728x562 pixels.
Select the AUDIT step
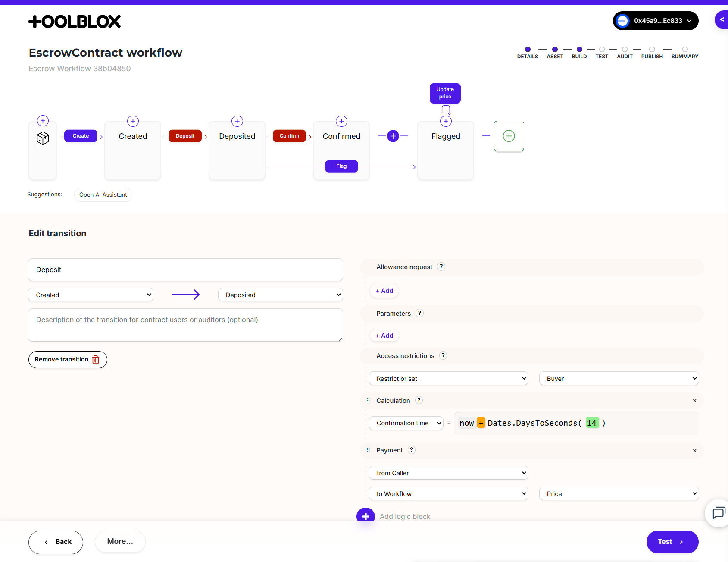pos(625,52)
